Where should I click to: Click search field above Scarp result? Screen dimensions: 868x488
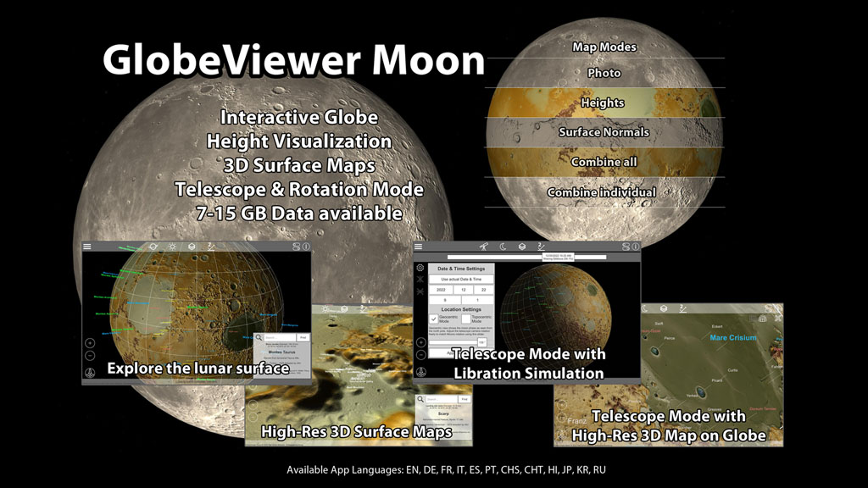[441, 400]
